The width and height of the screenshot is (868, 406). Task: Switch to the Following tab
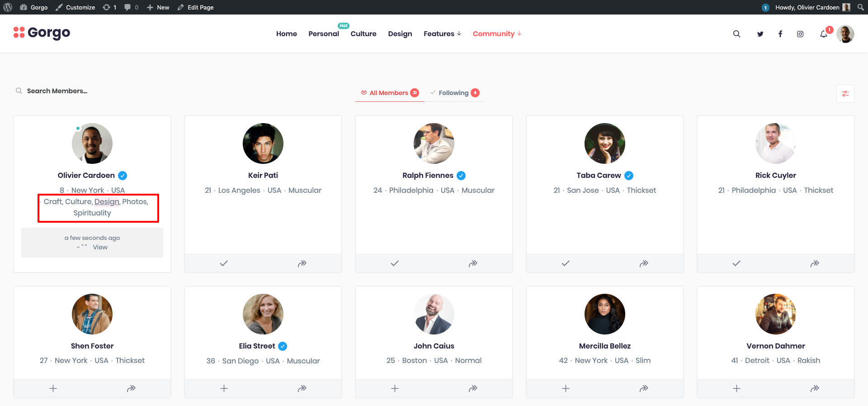pos(454,93)
